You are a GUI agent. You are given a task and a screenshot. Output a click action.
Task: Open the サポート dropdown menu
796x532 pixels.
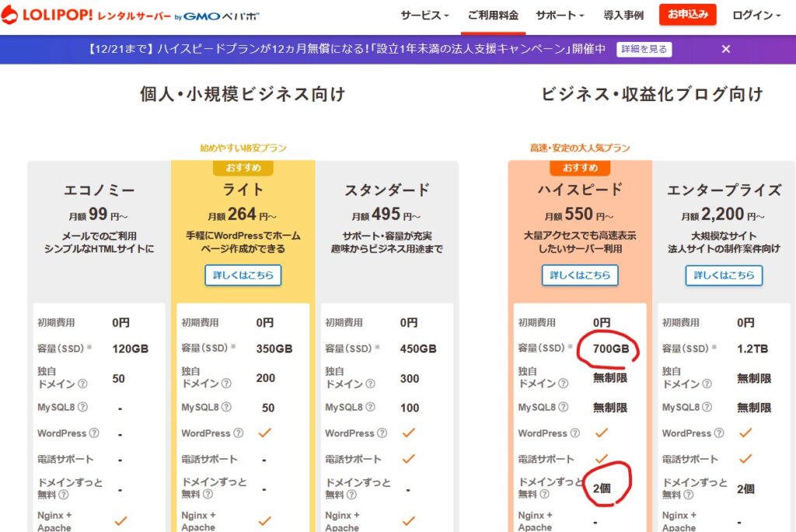click(x=560, y=16)
